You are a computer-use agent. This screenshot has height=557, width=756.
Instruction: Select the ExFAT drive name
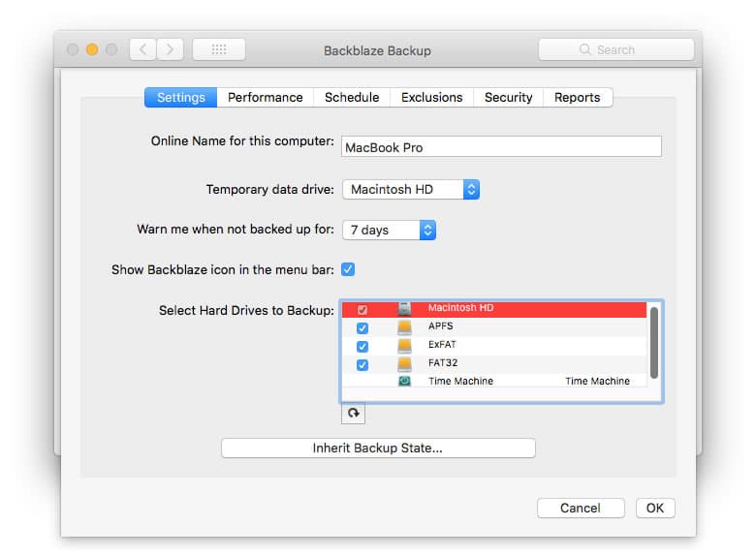click(x=442, y=345)
